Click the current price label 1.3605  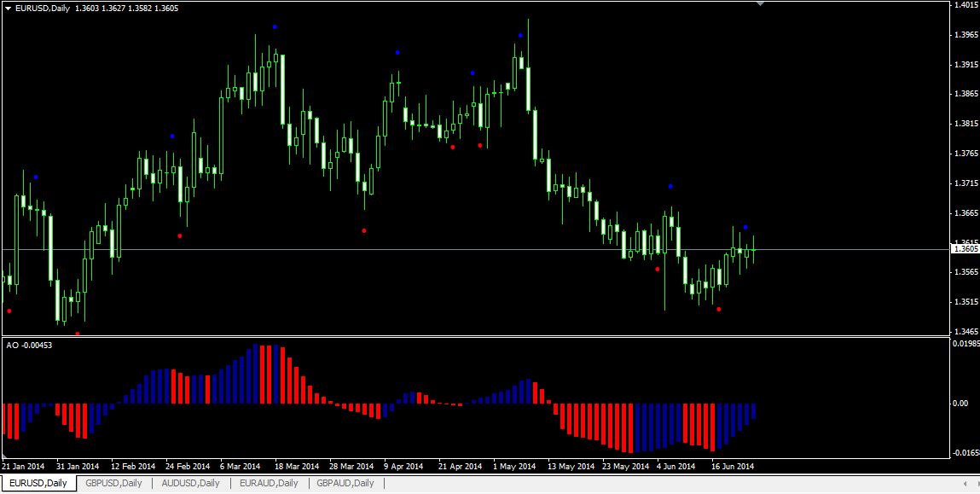pyautogui.click(x=965, y=249)
